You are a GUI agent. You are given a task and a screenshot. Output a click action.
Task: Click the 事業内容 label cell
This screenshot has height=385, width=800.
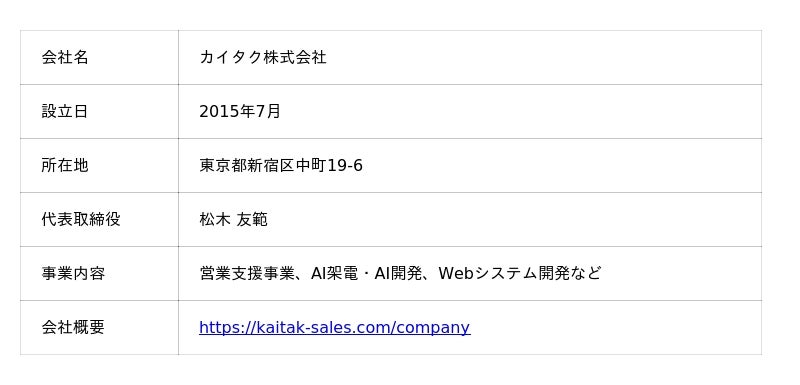(x=99, y=273)
